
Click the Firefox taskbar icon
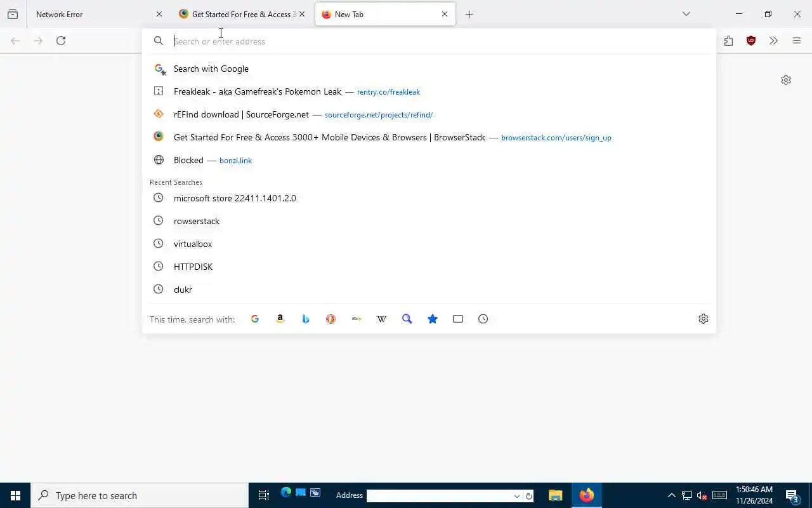587,495
